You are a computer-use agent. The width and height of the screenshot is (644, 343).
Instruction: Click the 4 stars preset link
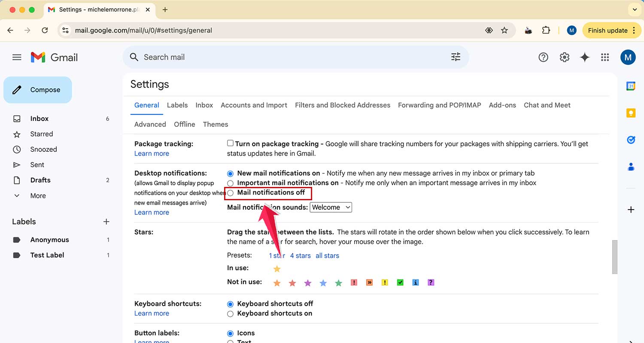[300, 256]
